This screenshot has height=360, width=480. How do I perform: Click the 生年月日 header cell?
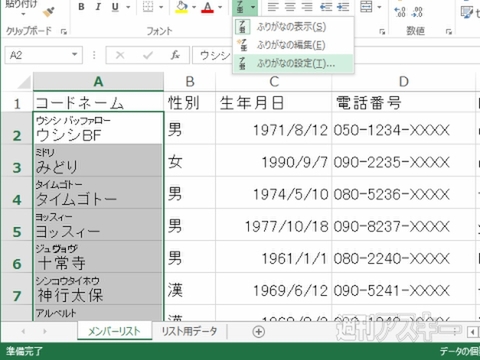[x=274, y=102]
